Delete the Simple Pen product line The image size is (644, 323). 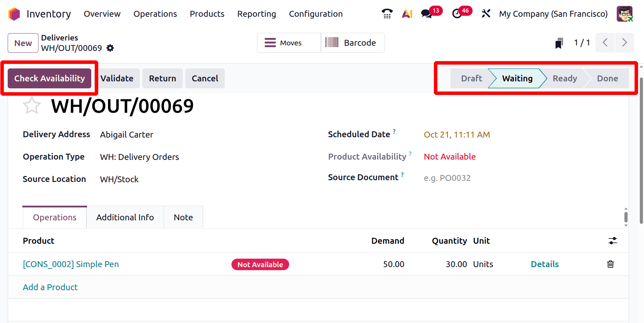[610, 264]
